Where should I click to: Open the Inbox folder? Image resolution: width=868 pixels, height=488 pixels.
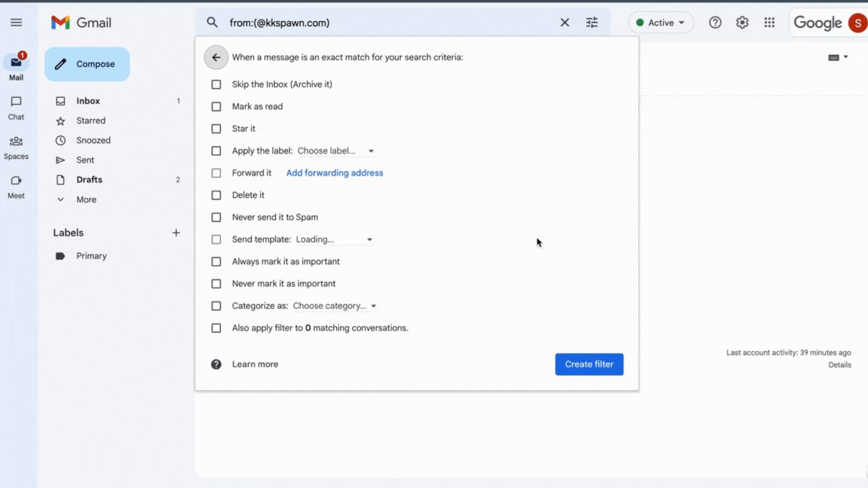click(x=88, y=101)
